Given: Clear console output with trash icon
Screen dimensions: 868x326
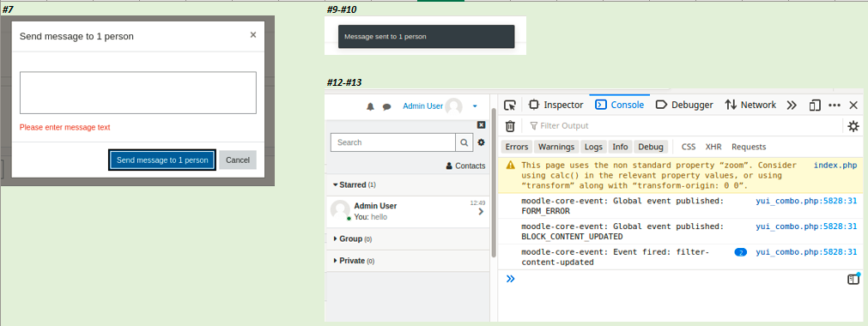Looking at the screenshot, I should 510,126.
